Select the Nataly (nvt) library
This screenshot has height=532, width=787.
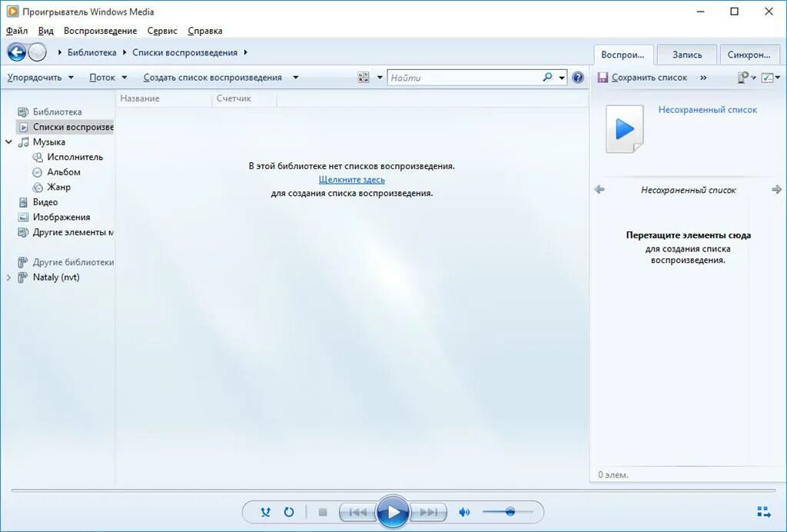coord(55,277)
